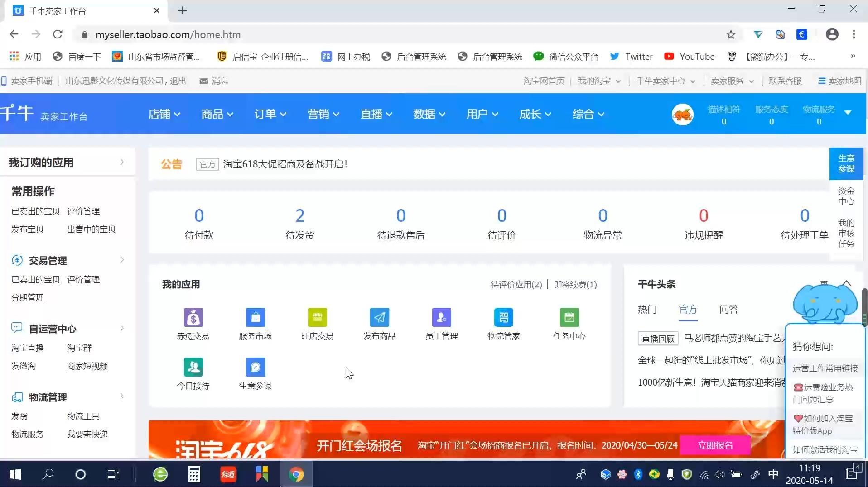The width and height of the screenshot is (868, 487).
Task: Switch to the 问答 tab
Action: (x=728, y=309)
